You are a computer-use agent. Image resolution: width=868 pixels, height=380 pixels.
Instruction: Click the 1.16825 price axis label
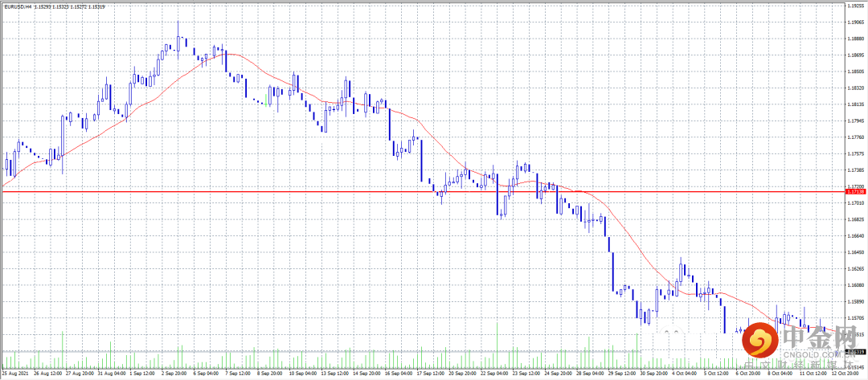coord(855,219)
